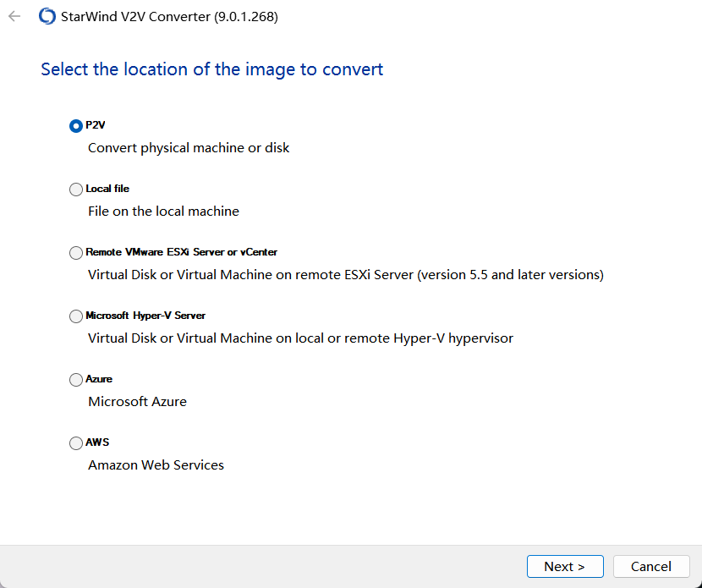Pick the Microsoft Hyper-V Server radio button
This screenshot has height=588, width=702.
(x=75, y=316)
